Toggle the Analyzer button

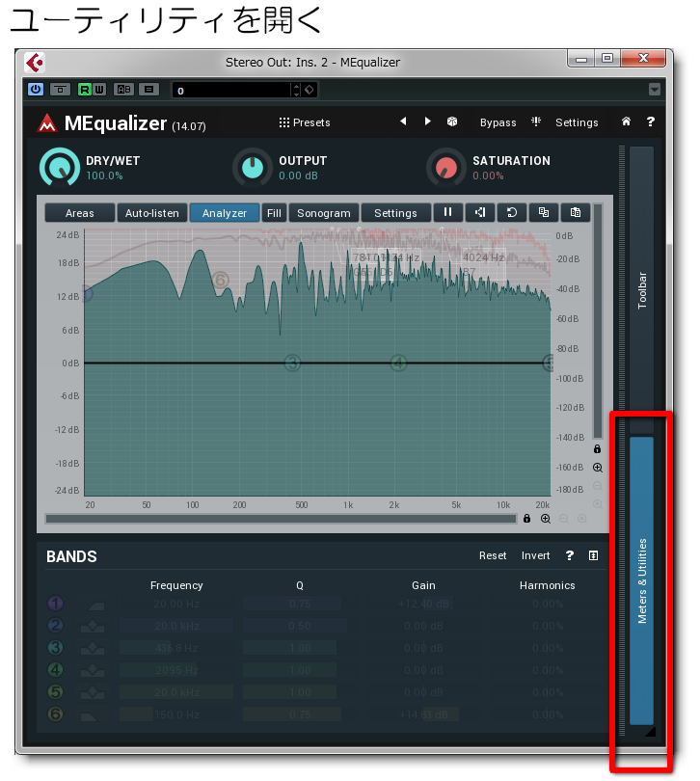click(225, 213)
